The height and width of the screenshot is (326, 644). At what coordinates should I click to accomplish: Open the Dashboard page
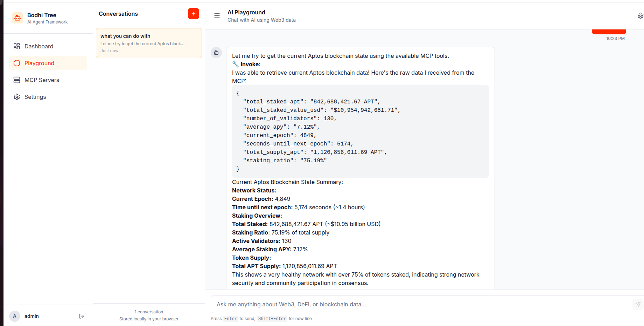point(48,46)
